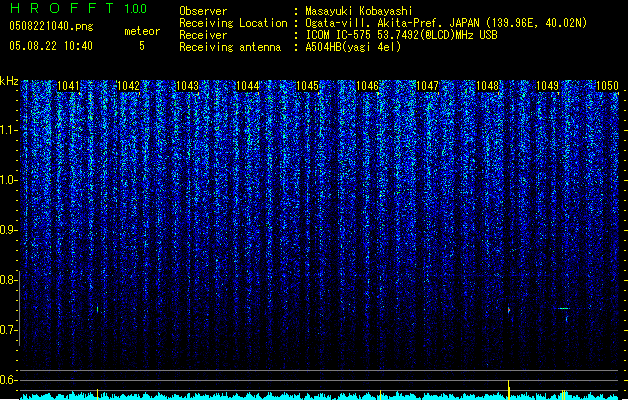
Task: Click the 0.7 kHz axis label
Action: [x=8, y=330]
